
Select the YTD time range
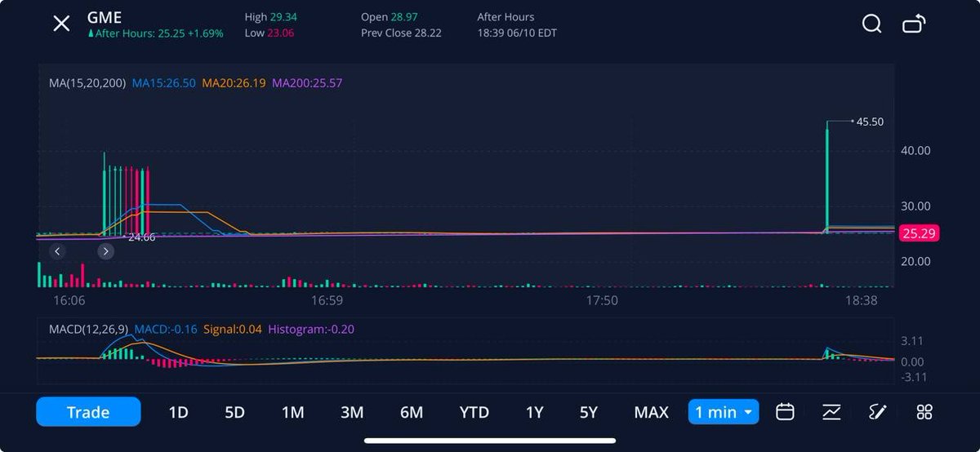pos(474,413)
